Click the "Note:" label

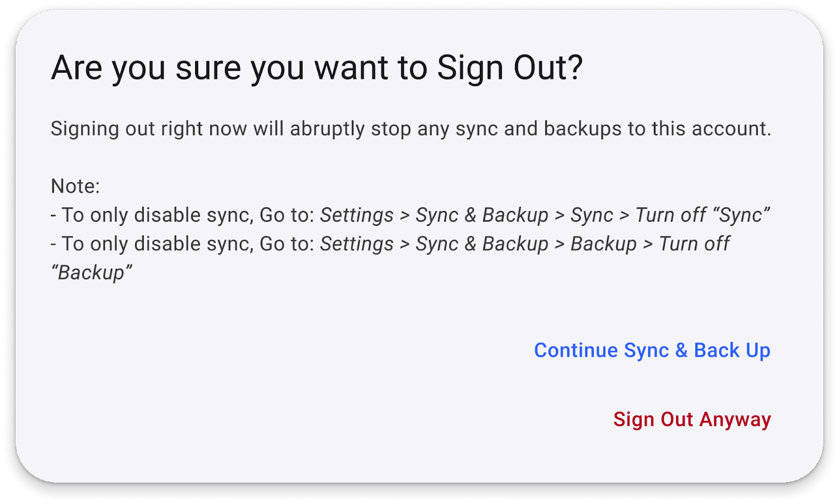tap(75, 186)
